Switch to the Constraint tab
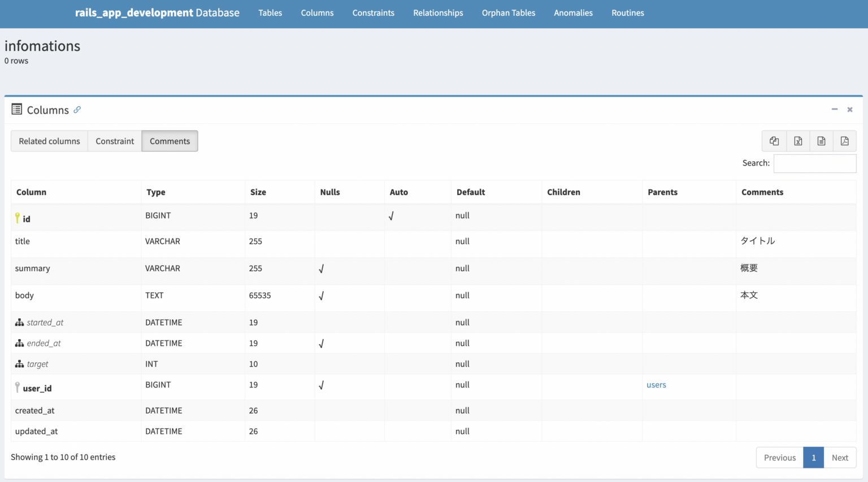The height and width of the screenshot is (482, 868). click(115, 141)
